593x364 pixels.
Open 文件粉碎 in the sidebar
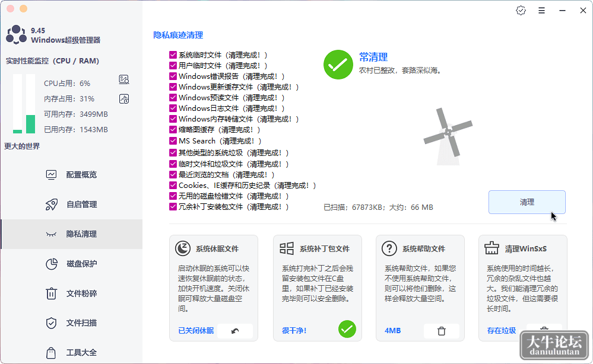click(x=72, y=293)
